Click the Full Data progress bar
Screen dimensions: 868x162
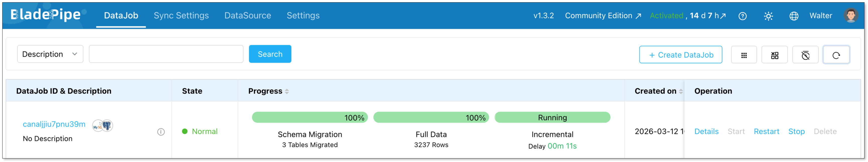431,118
